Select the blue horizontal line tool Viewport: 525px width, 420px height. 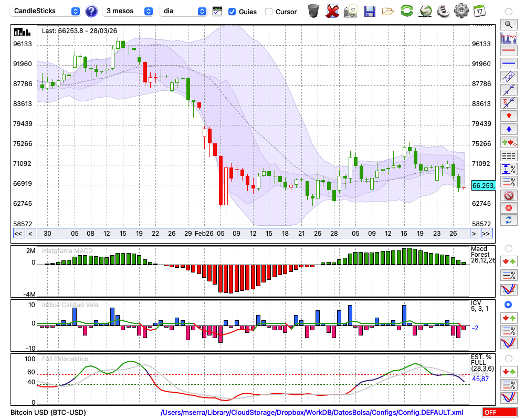click(508, 64)
